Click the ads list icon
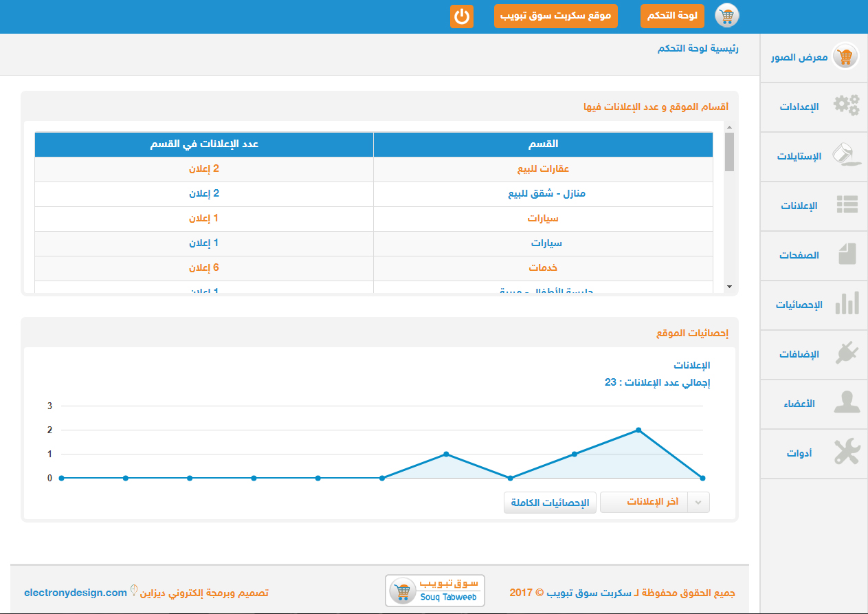Screen dimensions: 868x614 846,205
